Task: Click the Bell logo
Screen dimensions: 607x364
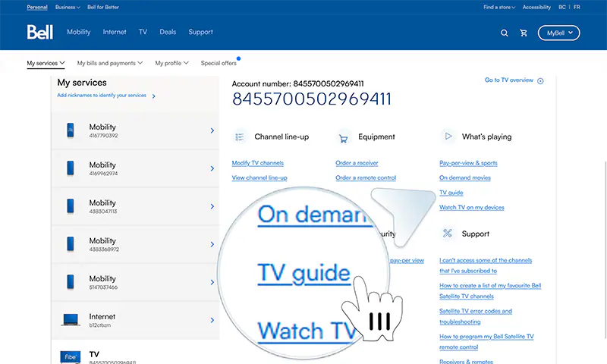Action: pos(40,32)
